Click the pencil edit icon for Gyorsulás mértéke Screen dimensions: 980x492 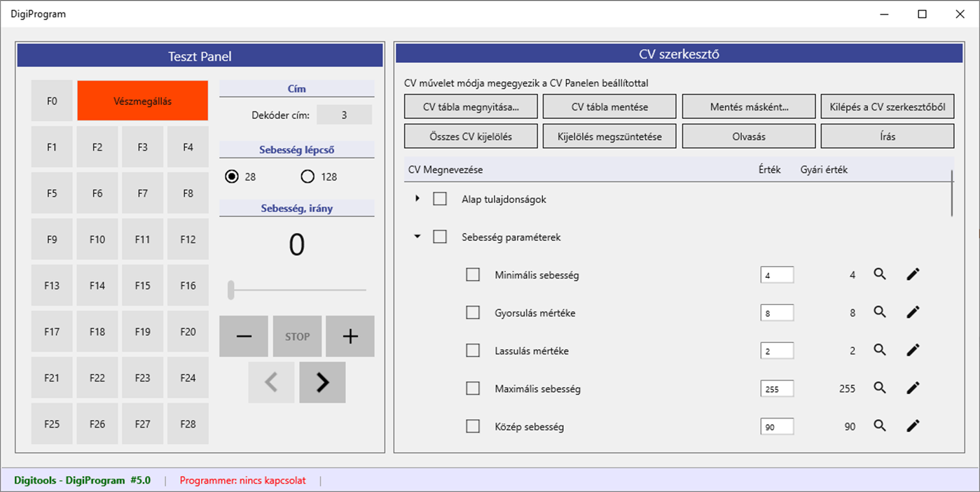pyautogui.click(x=913, y=312)
